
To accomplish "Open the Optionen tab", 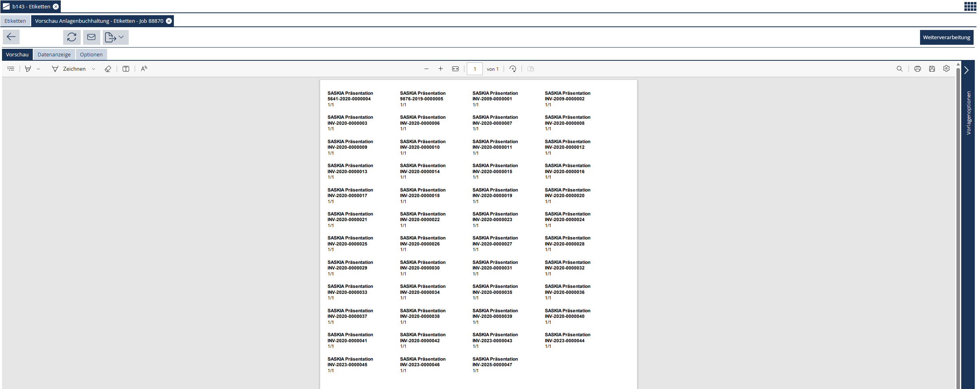I will (91, 55).
